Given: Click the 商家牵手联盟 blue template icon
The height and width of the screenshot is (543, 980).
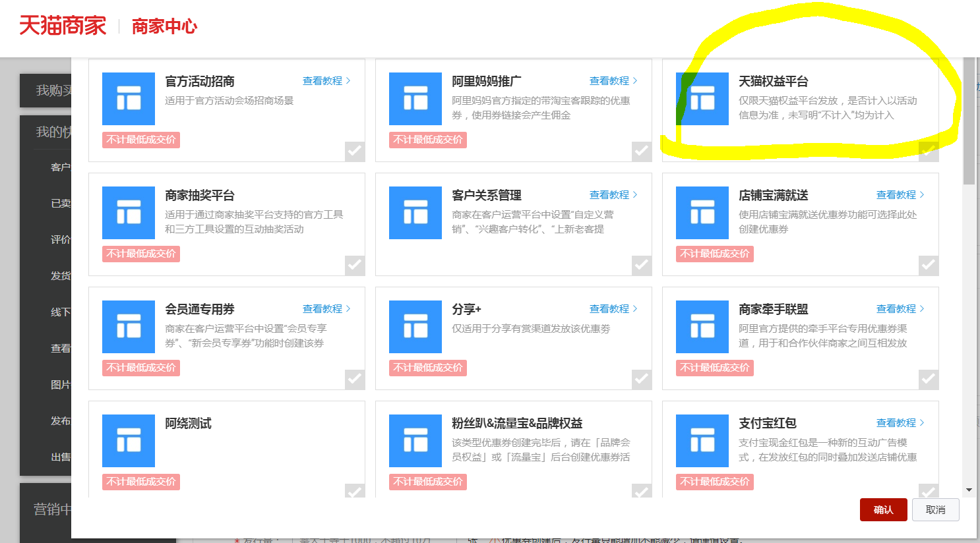Looking at the screenshot, I should tap(702, 327).
